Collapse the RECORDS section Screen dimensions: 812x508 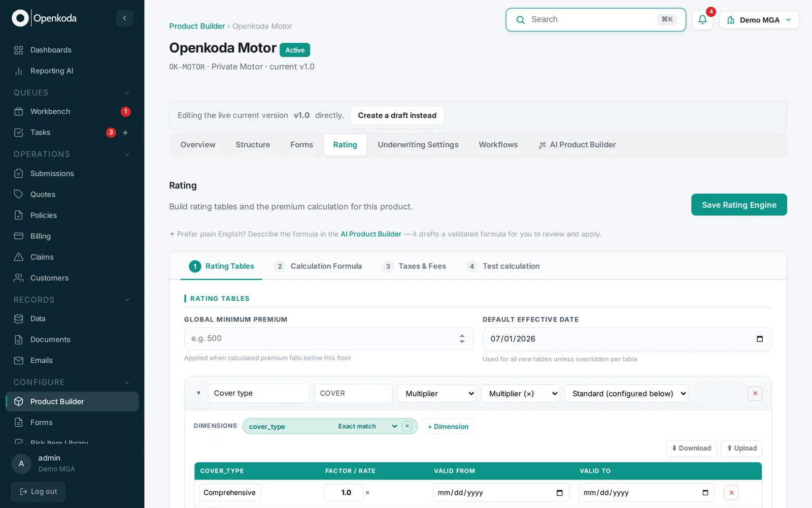pyautogui.click(x=127, y=300)
